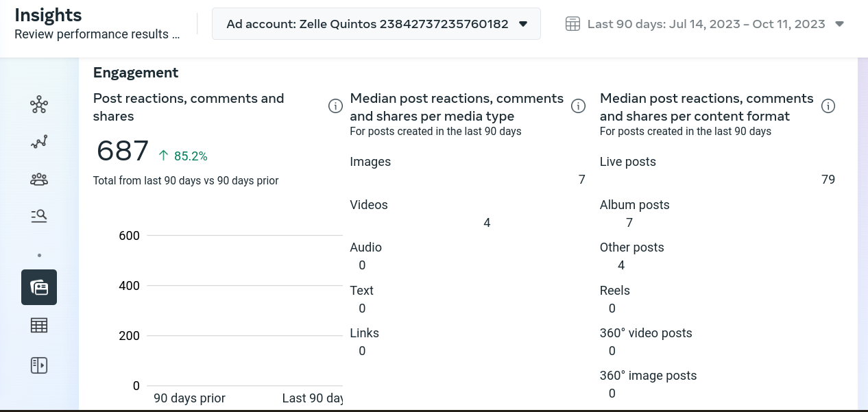868x412 pixels.
Task: Open the table grid icon in sidebar
Action: [x=39, y=326]
